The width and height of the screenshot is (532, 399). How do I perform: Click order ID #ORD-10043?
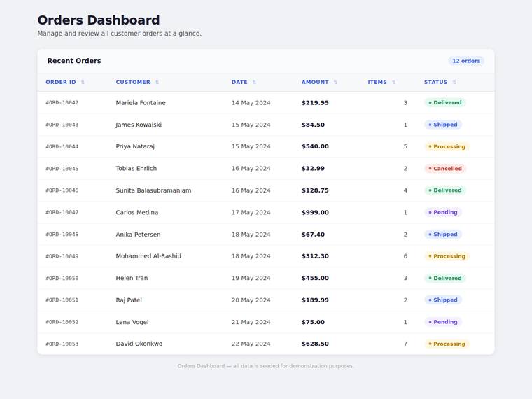point(62,125)
